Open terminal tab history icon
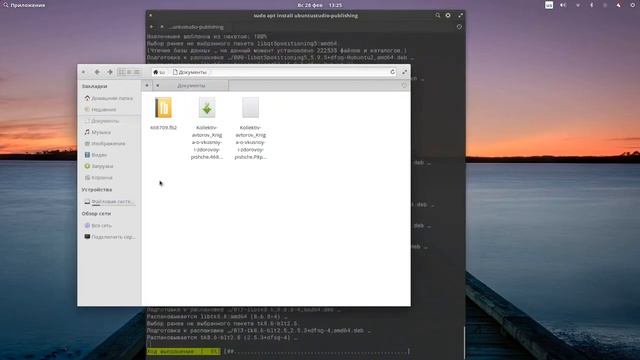The width and height of the screenshot is (640, 360). coord(459,27)
